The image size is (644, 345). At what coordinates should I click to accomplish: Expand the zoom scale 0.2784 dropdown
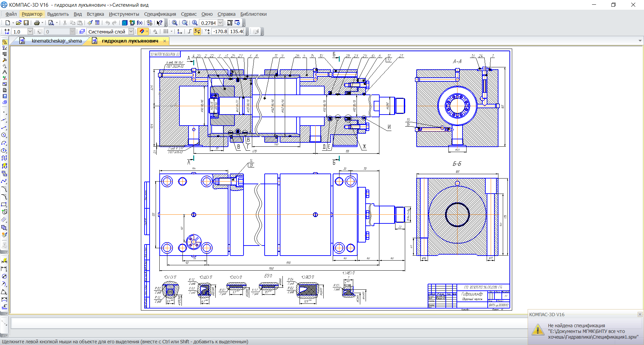tap(220, 23)
